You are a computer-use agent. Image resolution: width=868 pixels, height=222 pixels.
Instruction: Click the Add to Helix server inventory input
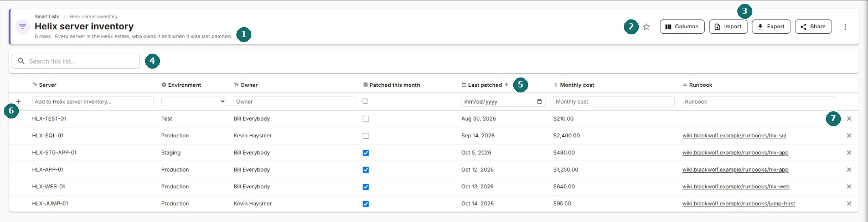pos(93,102)
